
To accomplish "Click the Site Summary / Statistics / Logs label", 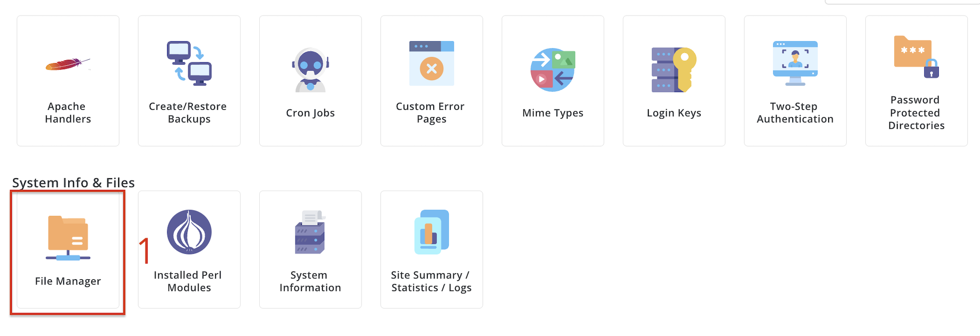I will pos(431,282).
